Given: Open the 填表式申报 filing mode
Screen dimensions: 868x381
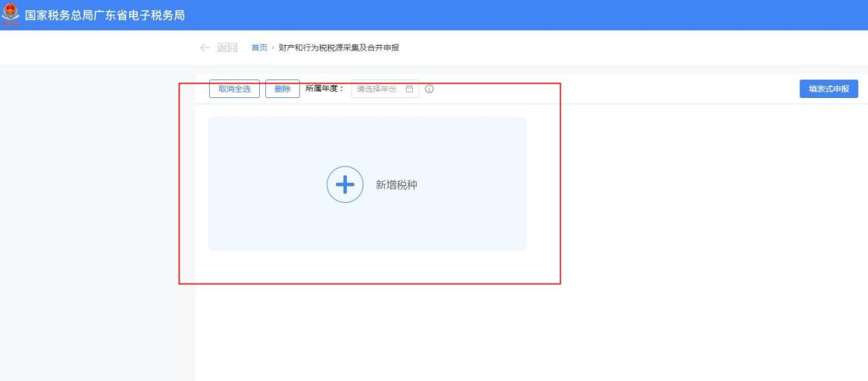Looking at the screenshot, I should coord(828,89).
